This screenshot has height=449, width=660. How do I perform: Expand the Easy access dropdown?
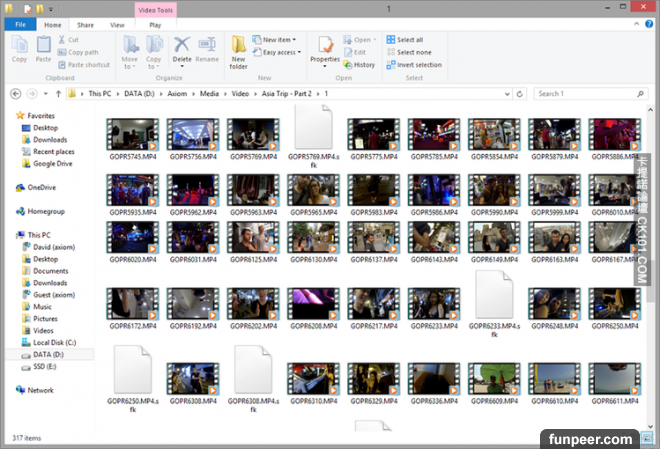pyautogui.click(x=278, y=52)
